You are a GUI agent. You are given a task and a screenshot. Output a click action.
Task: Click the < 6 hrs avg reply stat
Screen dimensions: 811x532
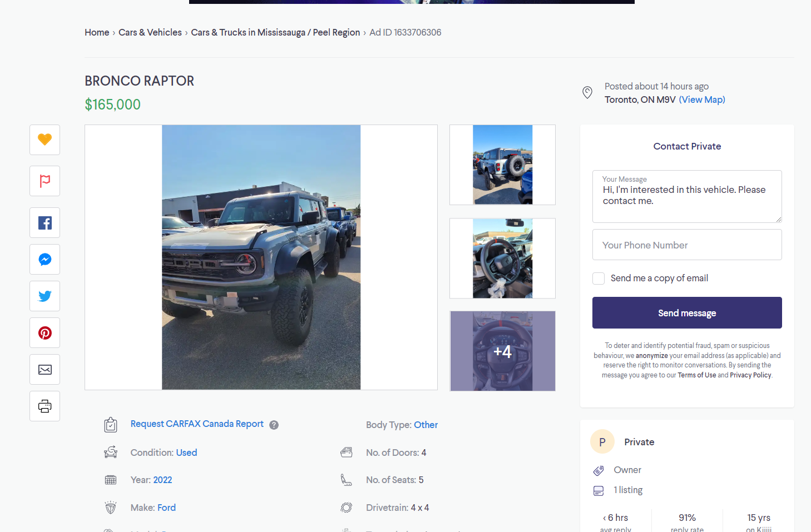[x=616, y=523]
